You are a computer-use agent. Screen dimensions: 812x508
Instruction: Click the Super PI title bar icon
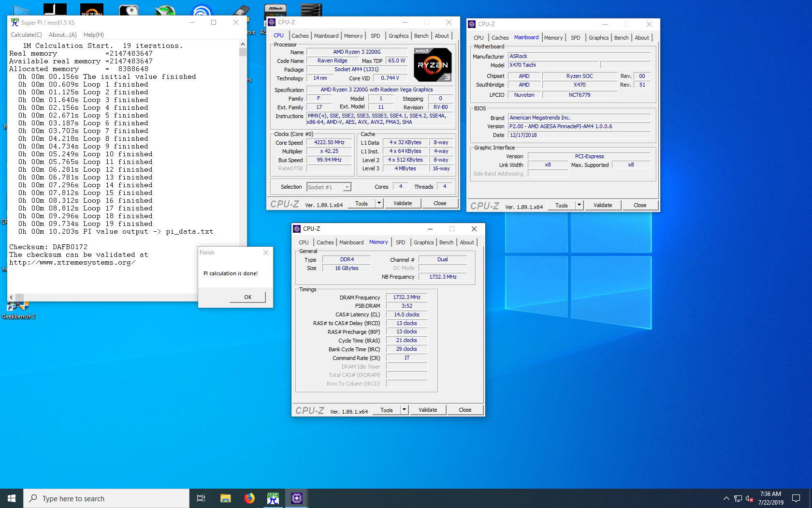14,22
